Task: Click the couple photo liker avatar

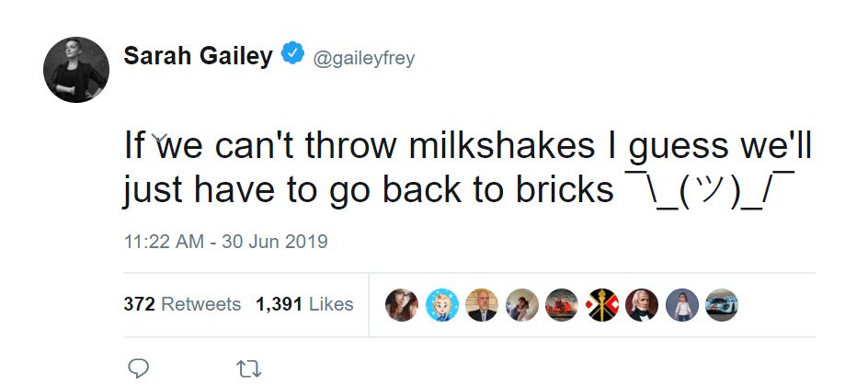Action: 522,305
